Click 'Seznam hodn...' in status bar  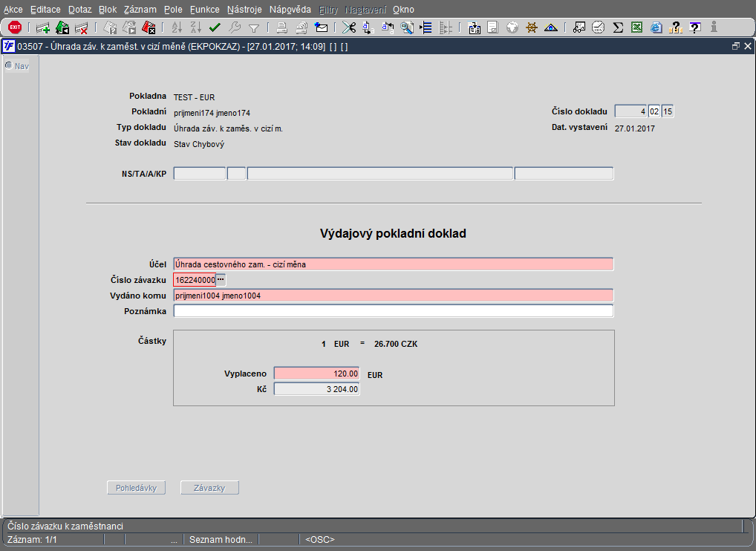[221, 539]
